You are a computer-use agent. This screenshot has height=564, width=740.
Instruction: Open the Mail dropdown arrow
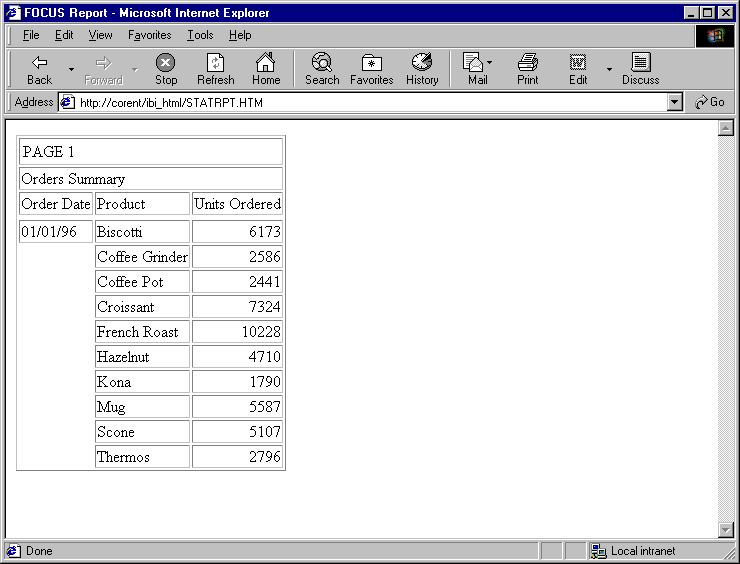489,62
